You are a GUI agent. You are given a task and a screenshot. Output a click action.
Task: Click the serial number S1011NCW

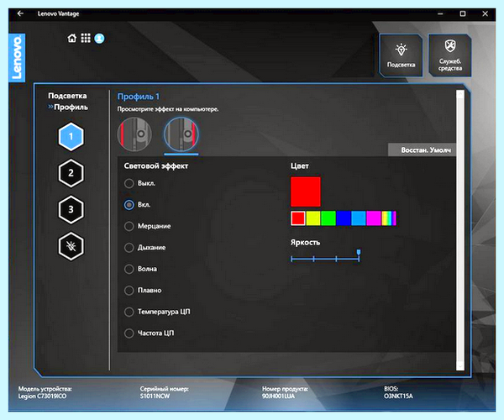(x=155, y=396)
